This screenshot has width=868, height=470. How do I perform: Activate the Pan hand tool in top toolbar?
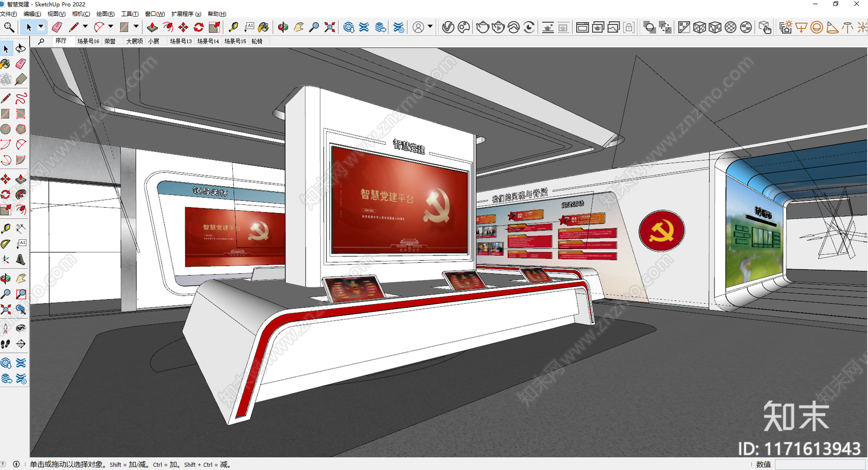coord(298,27)
